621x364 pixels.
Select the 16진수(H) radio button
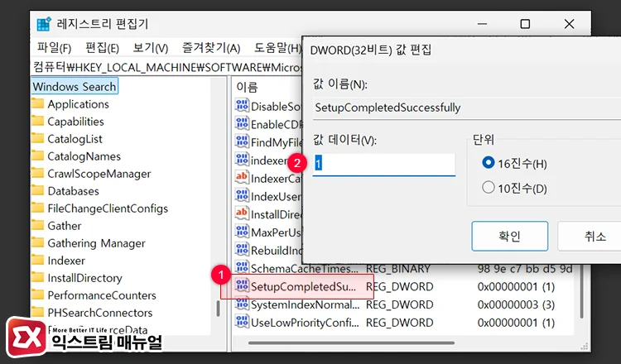click(488, 163)
